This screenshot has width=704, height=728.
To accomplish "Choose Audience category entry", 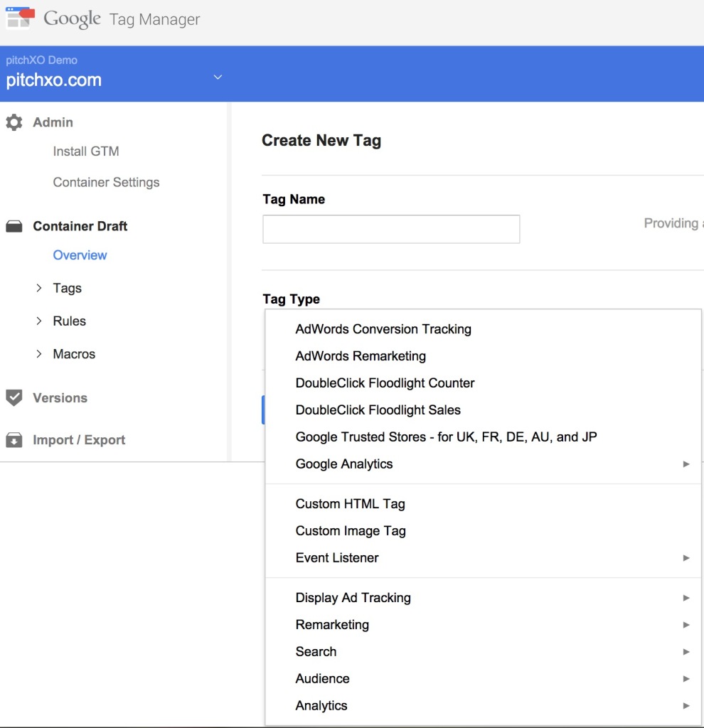I will [483, 678].
